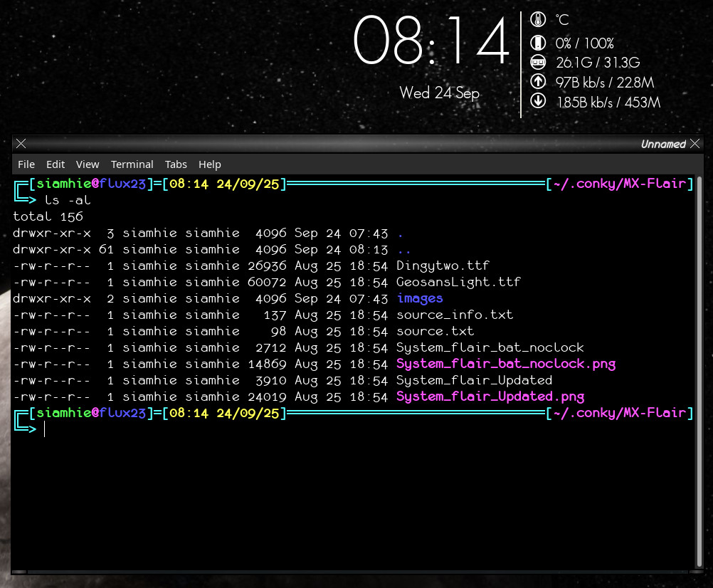Viewport: 713px width, 588px height.
Task: Click the conky download arrow icon
Action: point(538,100)
